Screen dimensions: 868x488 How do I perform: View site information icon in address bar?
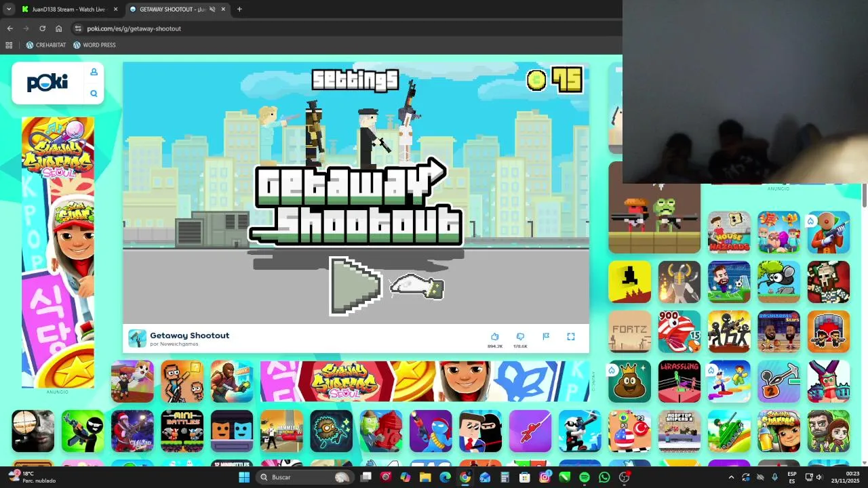[x=78, y=28]
